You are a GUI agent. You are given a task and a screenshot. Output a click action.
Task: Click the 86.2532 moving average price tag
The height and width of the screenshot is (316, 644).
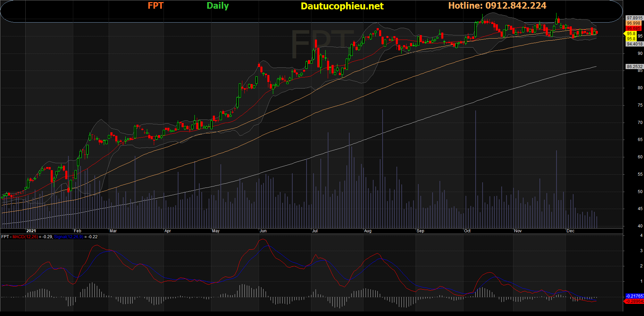point(634,66)
